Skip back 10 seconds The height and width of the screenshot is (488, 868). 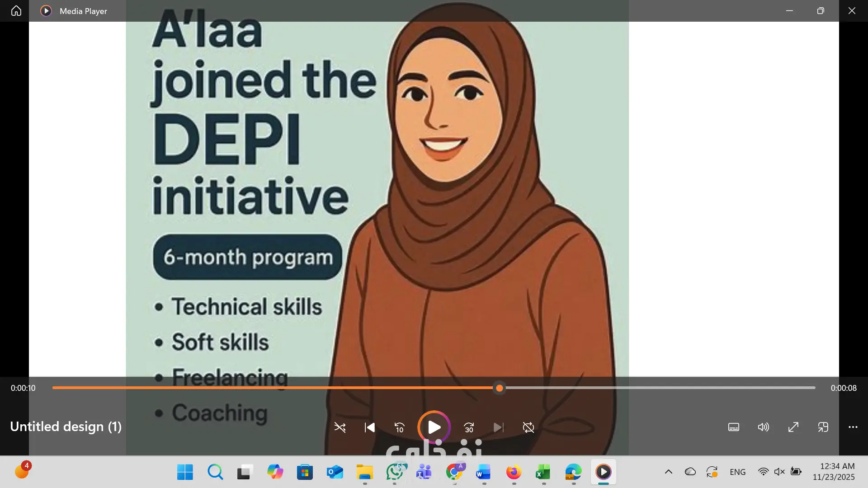point(400,427)
